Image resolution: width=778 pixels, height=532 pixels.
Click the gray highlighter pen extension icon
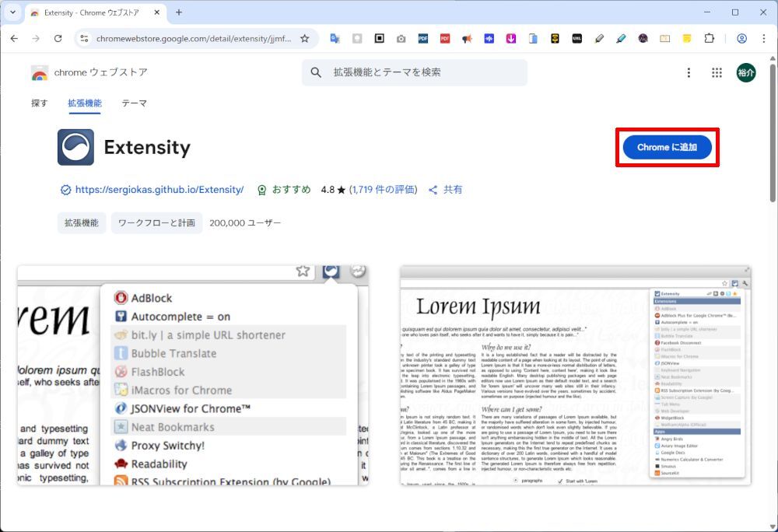pos(599,39)
